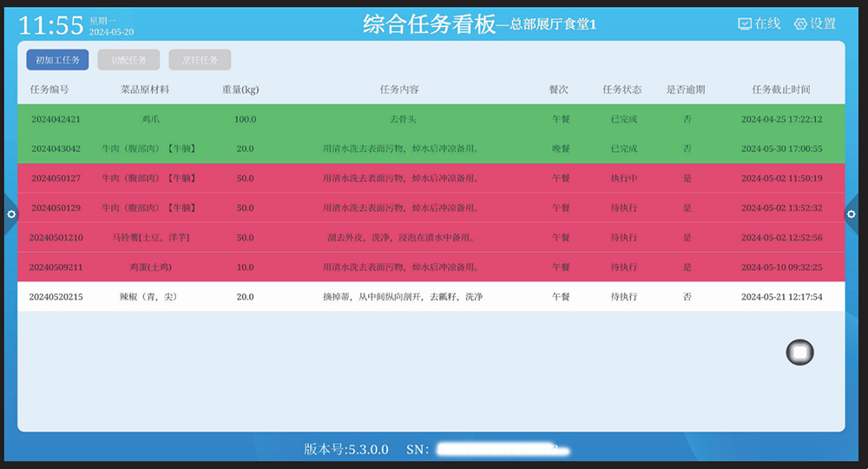Viewport: 868px width, 469px height.
Task: Click the 任务截止时间 column header
Action: click(781, 89)
